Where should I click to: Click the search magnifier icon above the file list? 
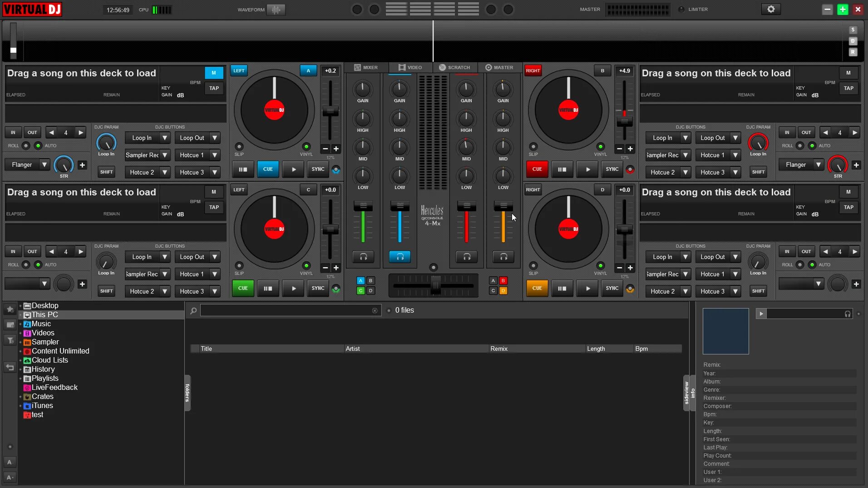pyautogui.click(x=193, y=310)
